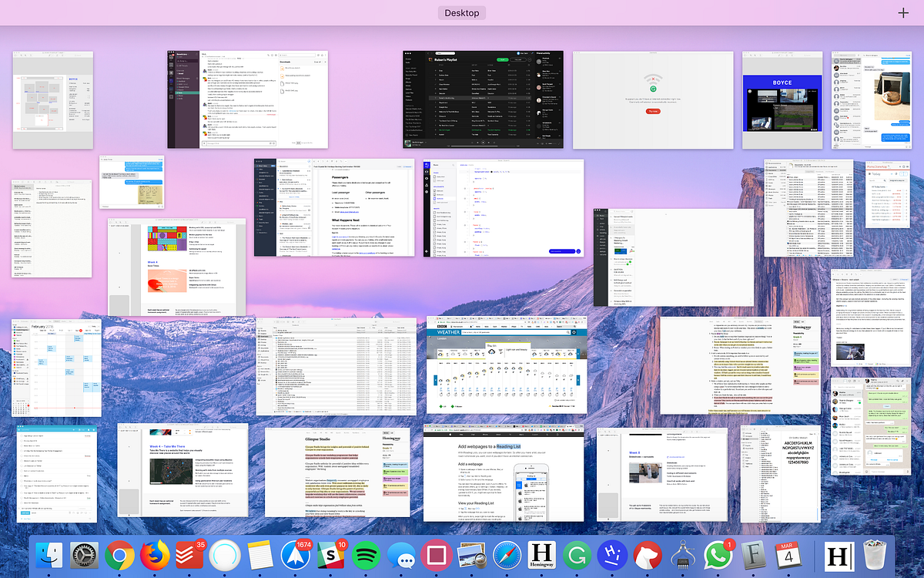Open Calendar icon showing MAR 4

[789, 556]
